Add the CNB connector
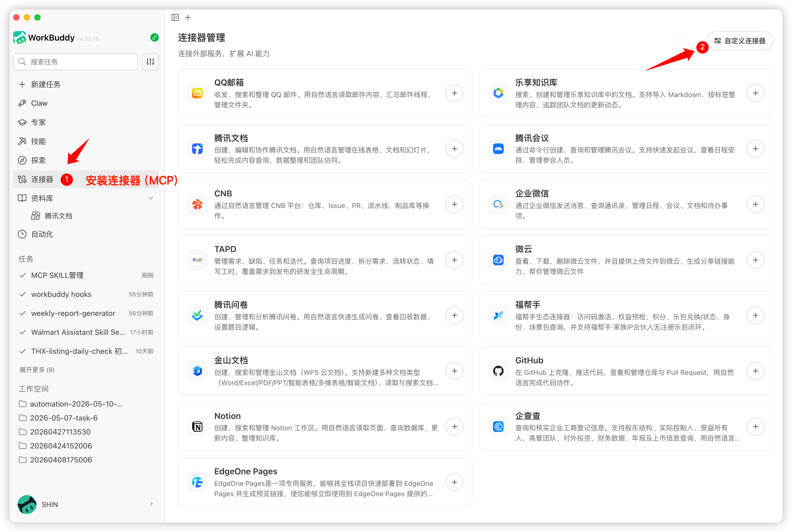Screen dimensions: 792x532 [x=455, y=205]
